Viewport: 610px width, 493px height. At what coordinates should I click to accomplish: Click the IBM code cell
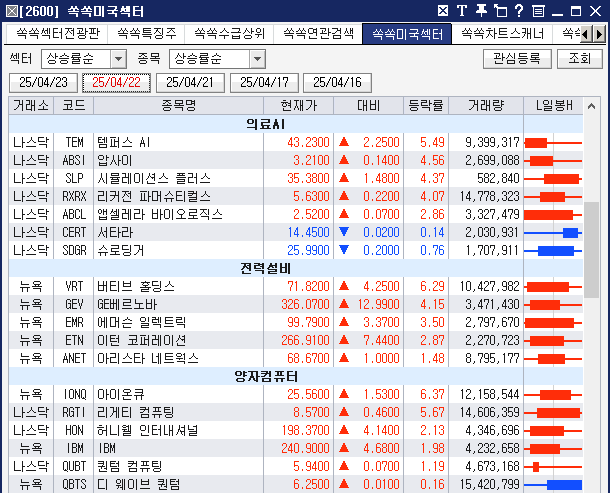tap(74, 448)
